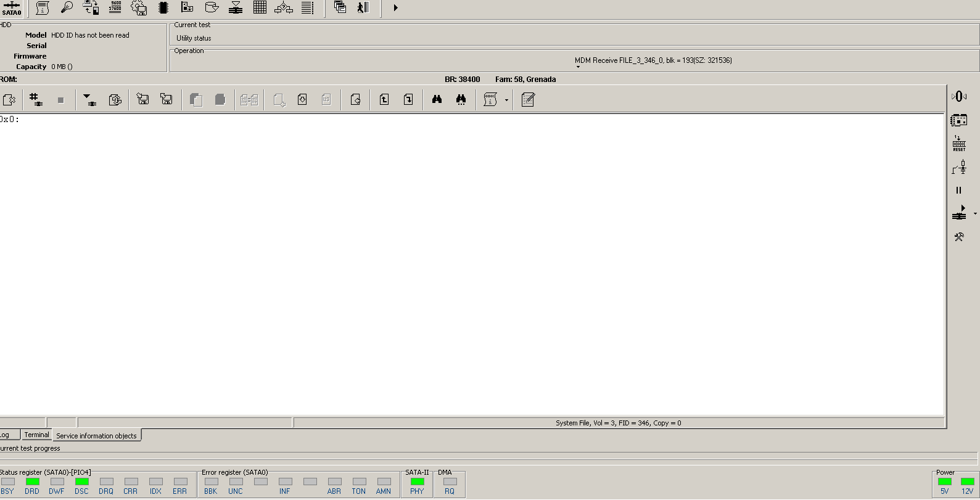980x500 pixels.
Task: Expand the dropdown arrow beside right sidebar play icon
Action: (x=975, y=214)
